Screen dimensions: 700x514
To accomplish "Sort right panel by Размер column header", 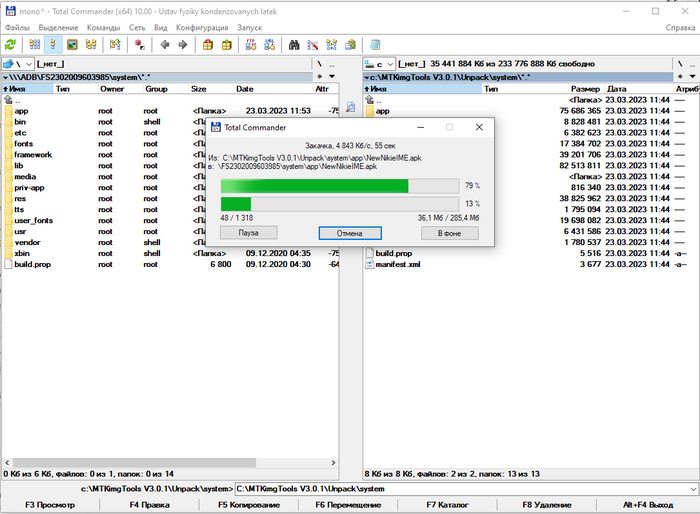I will pos(586,89).
